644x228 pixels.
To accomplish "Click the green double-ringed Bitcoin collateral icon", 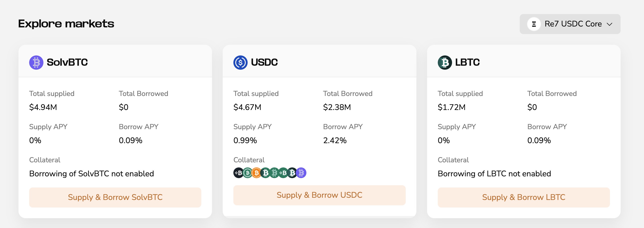I will 247,173.
